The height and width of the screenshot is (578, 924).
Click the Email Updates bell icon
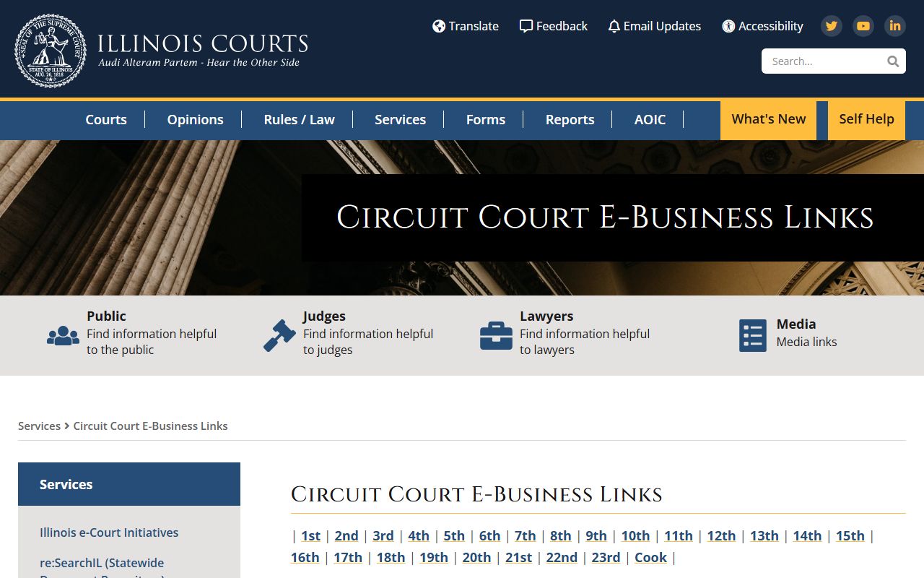coord(614,27)
